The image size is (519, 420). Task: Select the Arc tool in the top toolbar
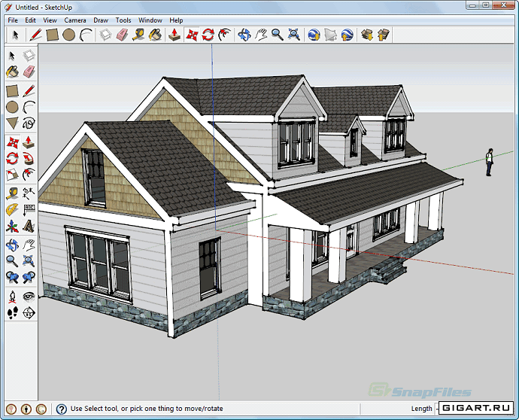click(x=86, y=35)
